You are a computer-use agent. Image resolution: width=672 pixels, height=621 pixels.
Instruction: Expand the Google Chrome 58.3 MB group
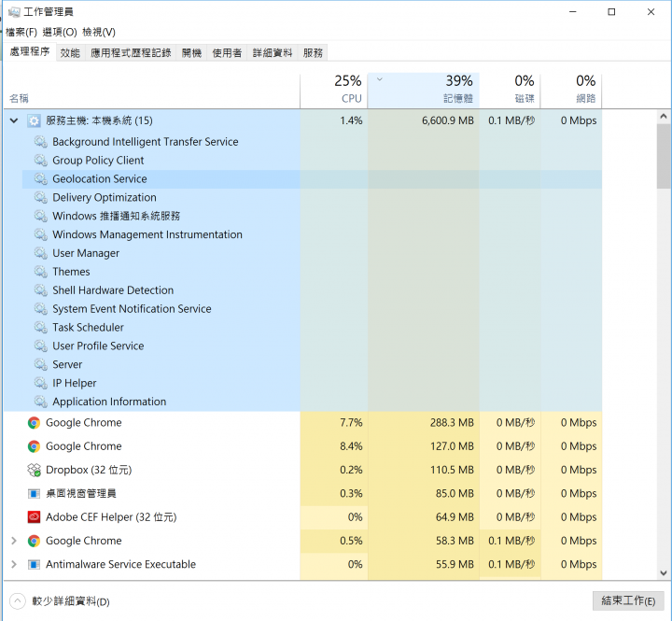(x=14, y=541)
